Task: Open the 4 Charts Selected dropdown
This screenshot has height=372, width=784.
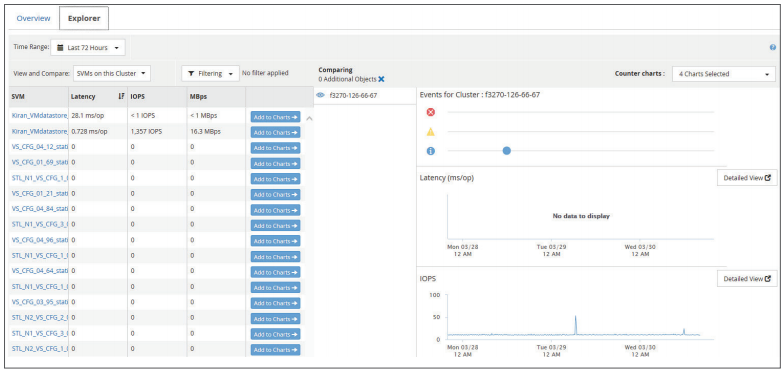Action: tap(724, 74)
